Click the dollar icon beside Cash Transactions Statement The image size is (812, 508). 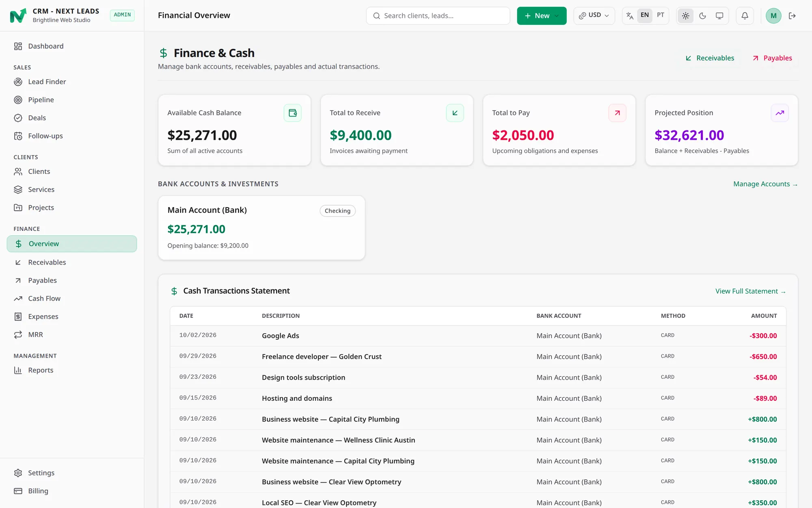point(174,291)
